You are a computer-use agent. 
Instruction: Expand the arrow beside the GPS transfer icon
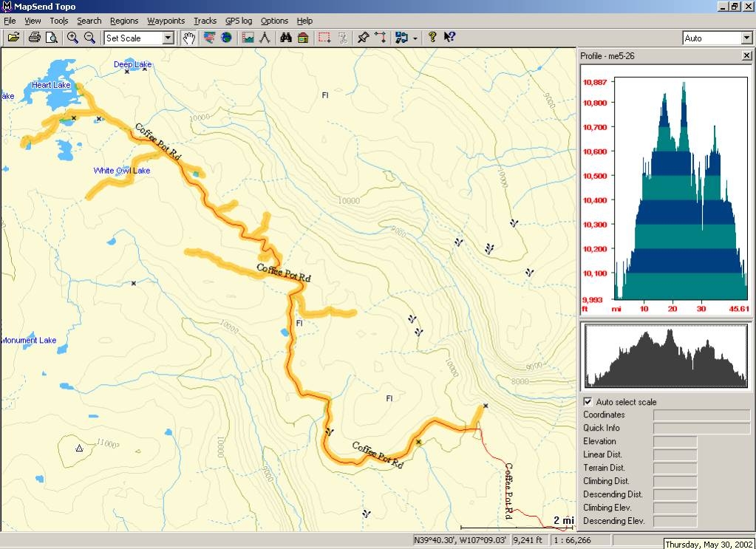click(x=415, y=38)
